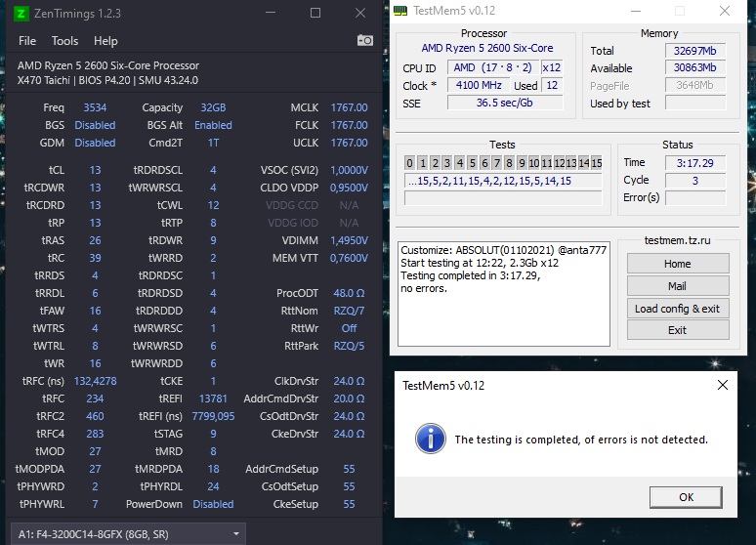Click the TestMem5 log text box
This screenshot has width=756, height=545.
coord(504,294)
